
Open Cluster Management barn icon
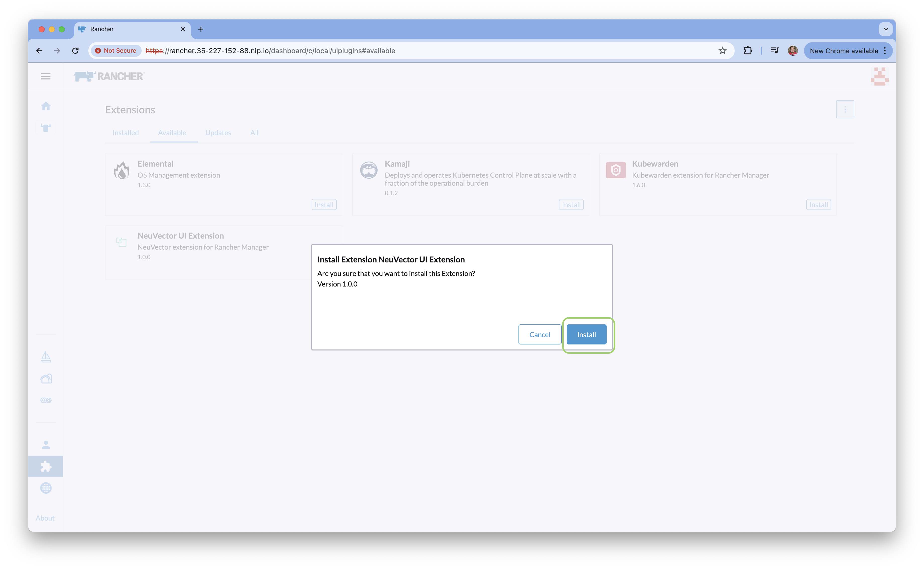tap(46, 378)
